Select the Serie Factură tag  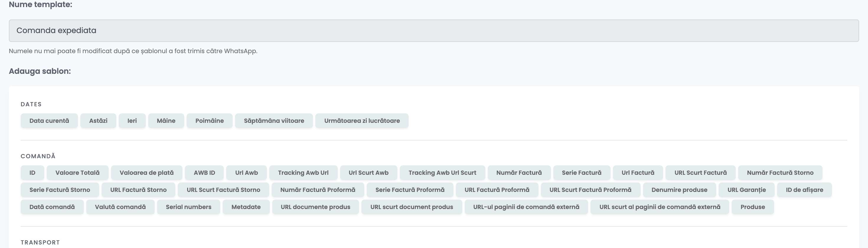coord(582,172)
